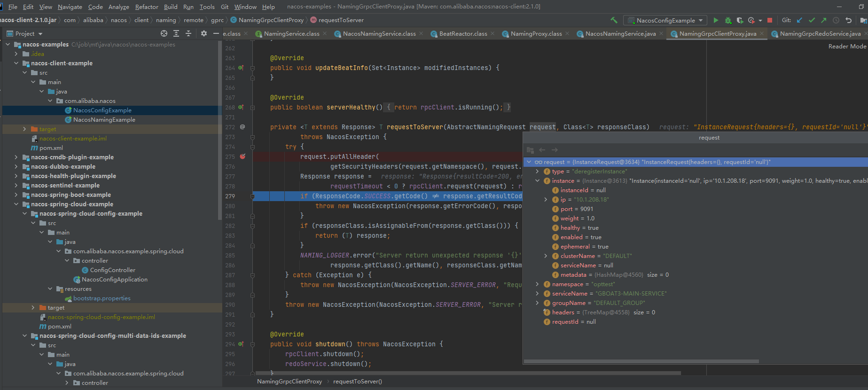Expand all in Project panel
Image resolution: width=868 pixels, height=390 pixels.
176,33
